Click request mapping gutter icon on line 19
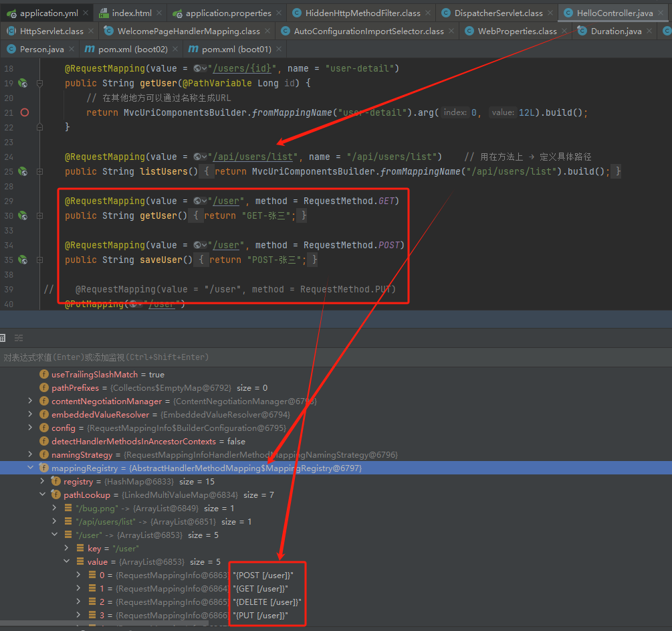 coord(23,83)
